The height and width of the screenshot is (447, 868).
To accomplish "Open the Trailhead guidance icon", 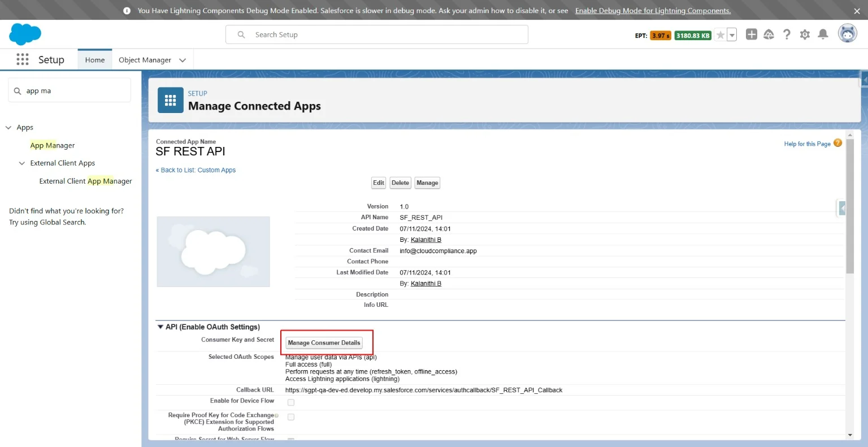I will (769, 34).
